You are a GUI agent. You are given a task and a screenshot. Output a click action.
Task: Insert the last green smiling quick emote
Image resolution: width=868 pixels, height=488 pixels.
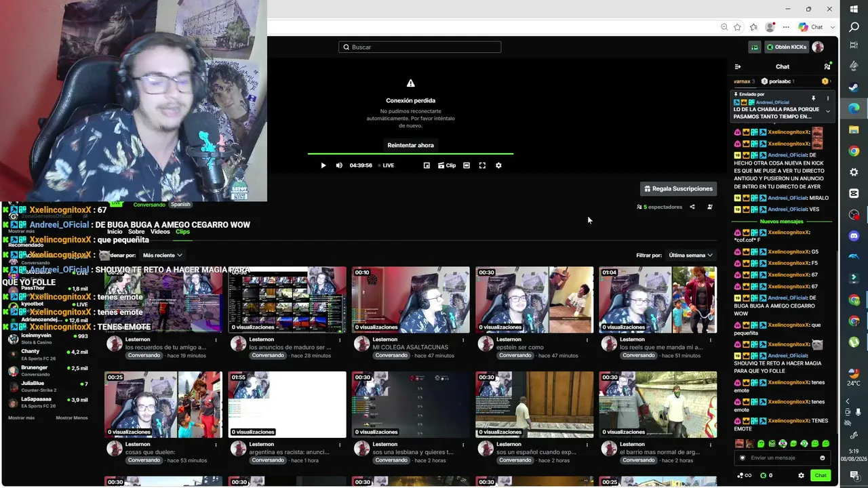pos(825,444)
